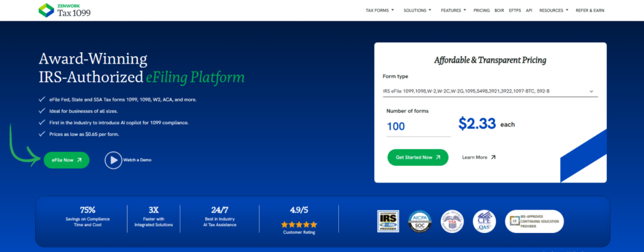This screenshot has width=644, height=252.
Task: Click 'Prices as low as $0.65 per form'
Action: (84, 134)
